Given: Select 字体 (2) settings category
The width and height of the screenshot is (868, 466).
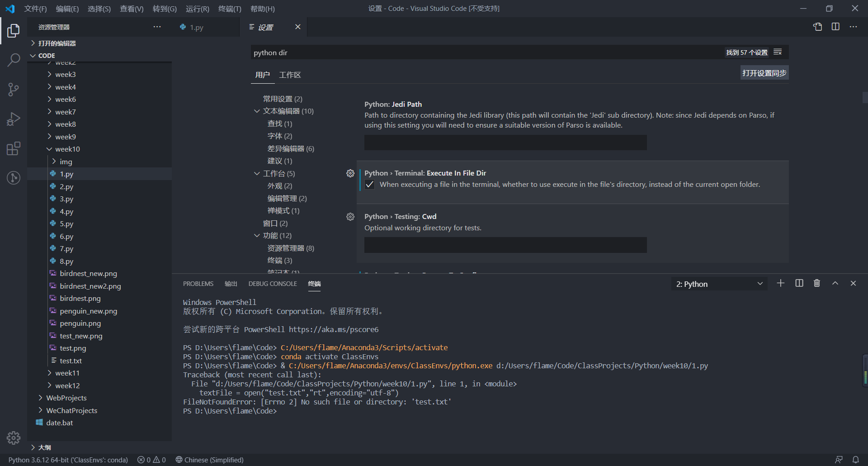Looking at the screenshot, I should tap(280, 136).
